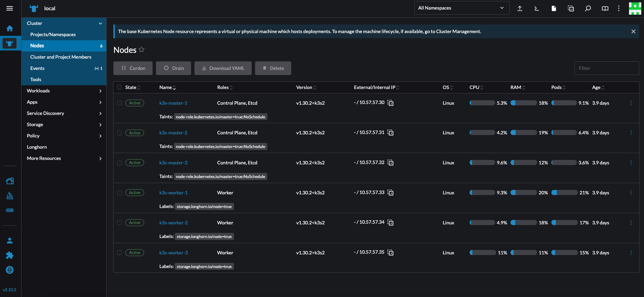Image resolution: width=644 pixels, height=297 pixels.
Task: Select the k3s-worker-2 row checkbox
Action: click(120, 223)
